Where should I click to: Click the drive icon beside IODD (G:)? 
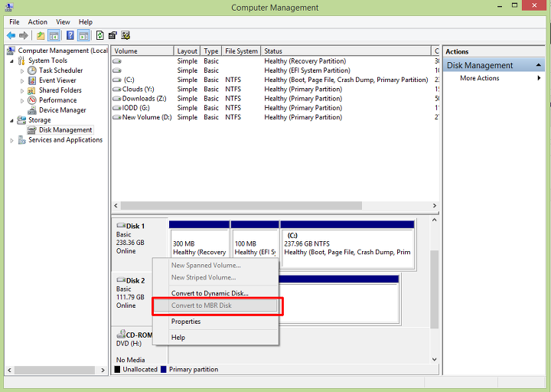117,108
